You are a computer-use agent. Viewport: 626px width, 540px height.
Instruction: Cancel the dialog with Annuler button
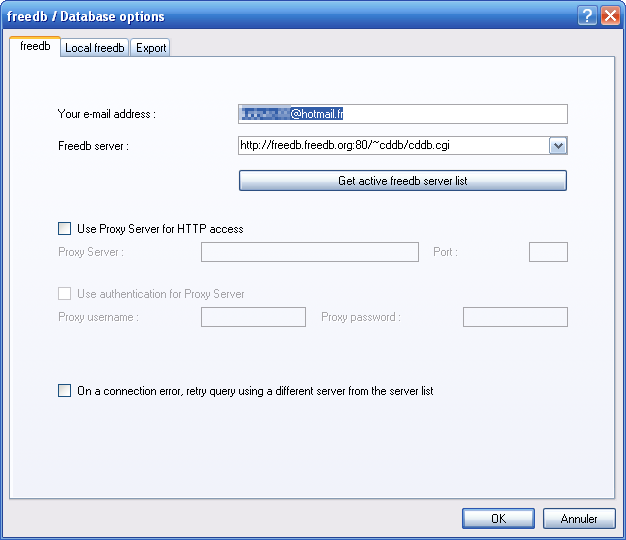coord(579,518)
